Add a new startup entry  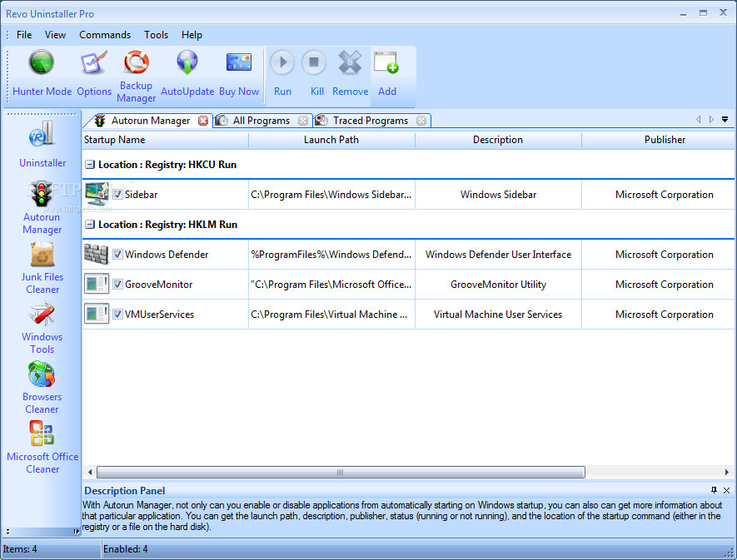tap(387, 73)
